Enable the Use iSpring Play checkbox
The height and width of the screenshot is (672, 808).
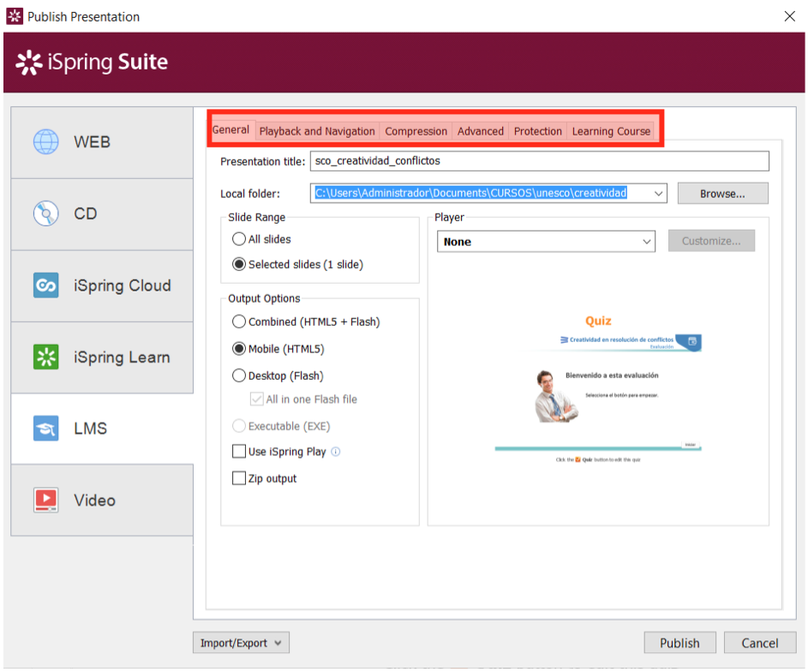(238, 452)
